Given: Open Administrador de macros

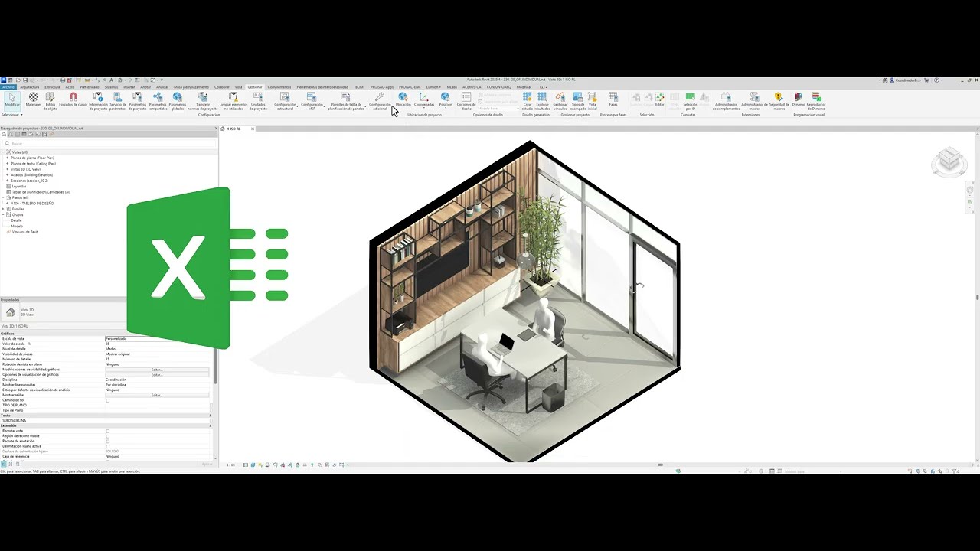Looking at the screenshot, I should tap(754, 101).
